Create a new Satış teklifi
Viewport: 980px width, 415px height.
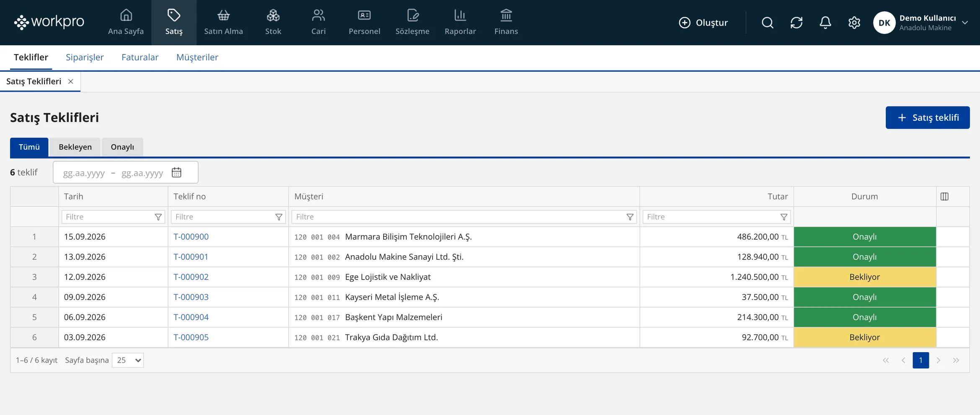(927, 118)
